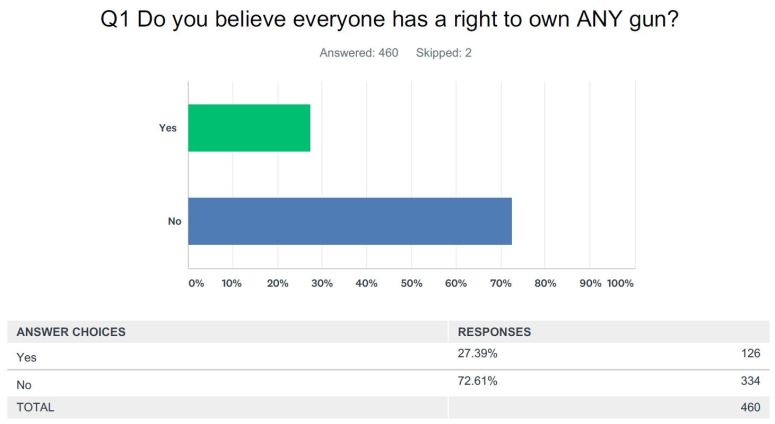Click the 126 response count
The image size is (775, 424).
pos(750,354)
